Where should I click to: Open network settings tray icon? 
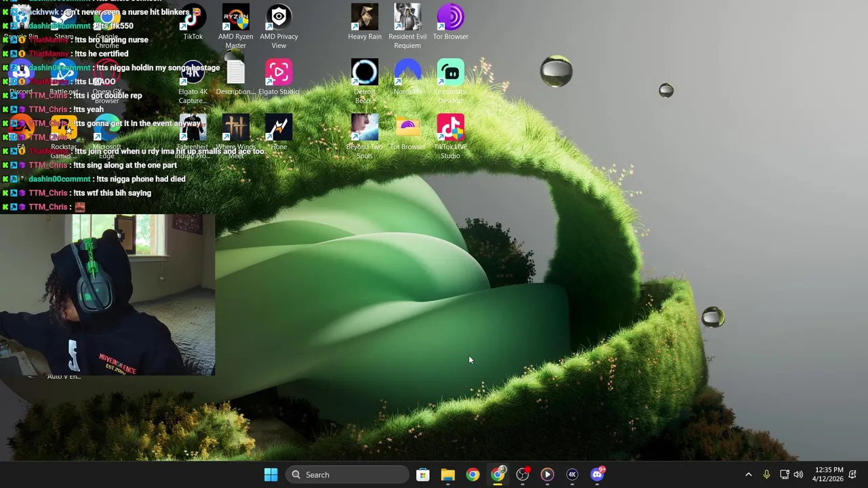point(784,474)
